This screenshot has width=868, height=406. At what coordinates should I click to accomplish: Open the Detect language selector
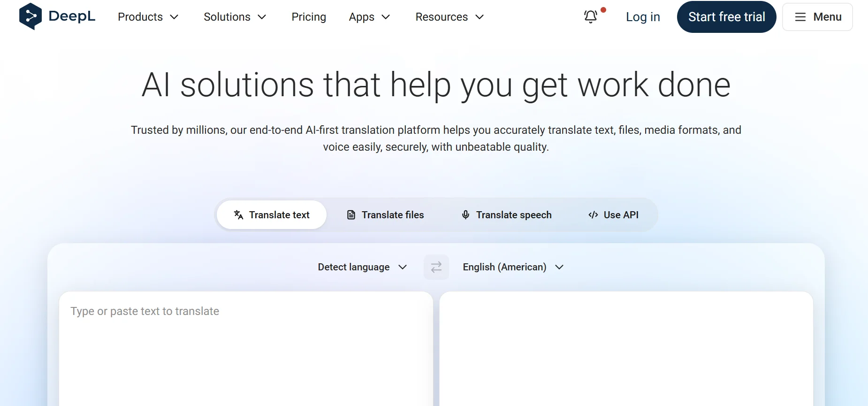[362, 267]
